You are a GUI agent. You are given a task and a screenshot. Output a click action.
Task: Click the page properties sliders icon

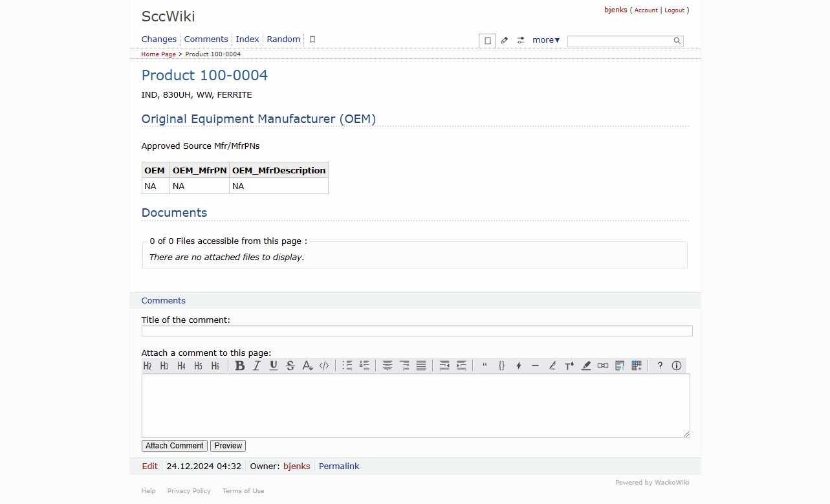click(521, 40)
